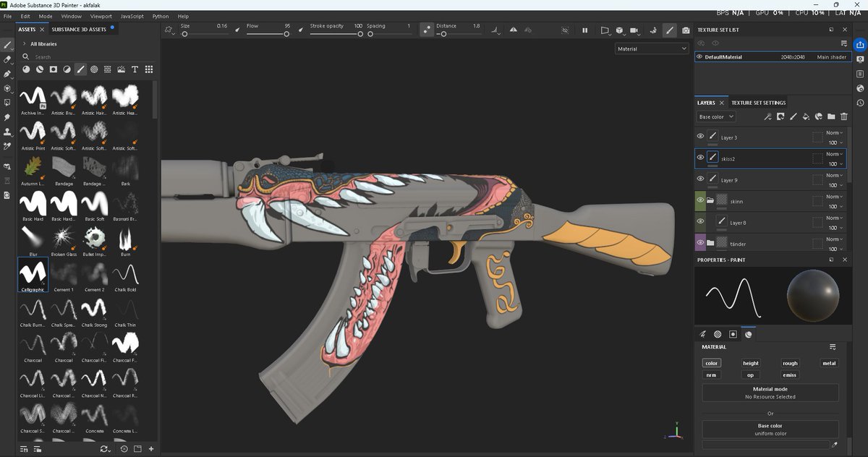This screenshot has width=868, height=457.
Task: Add a new folder in Layers panel
Action: click(x=831, y=116)
